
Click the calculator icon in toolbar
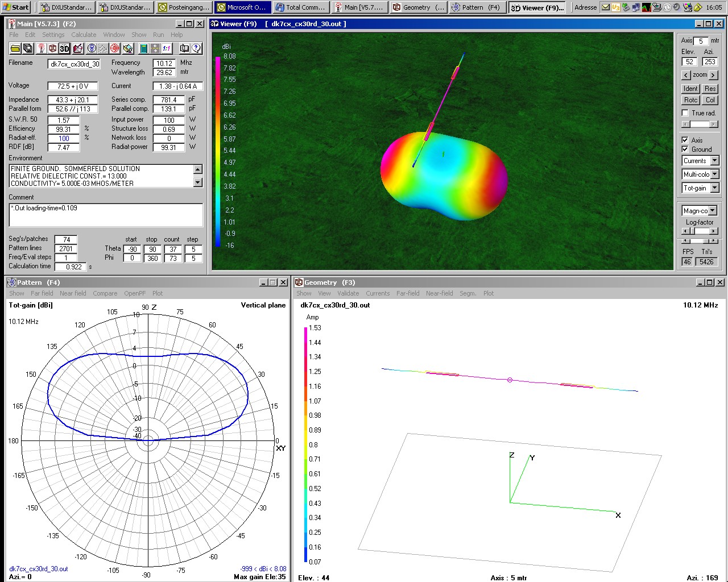coord(144,49)
